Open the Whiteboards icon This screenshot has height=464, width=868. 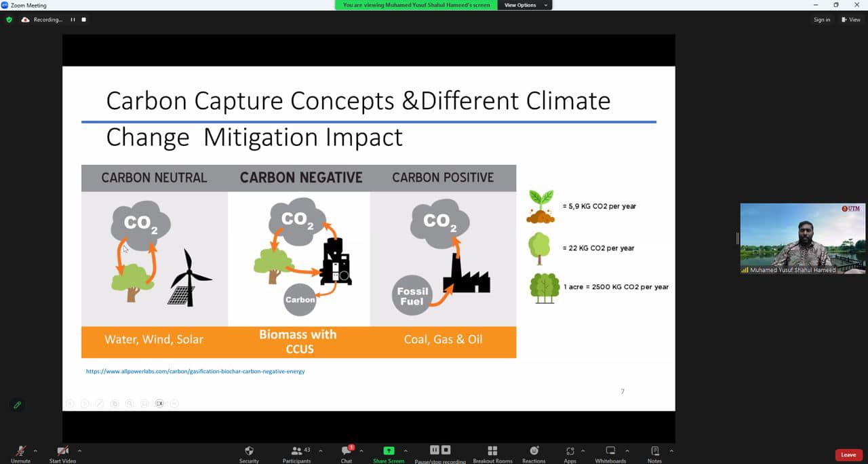point(610,453)
